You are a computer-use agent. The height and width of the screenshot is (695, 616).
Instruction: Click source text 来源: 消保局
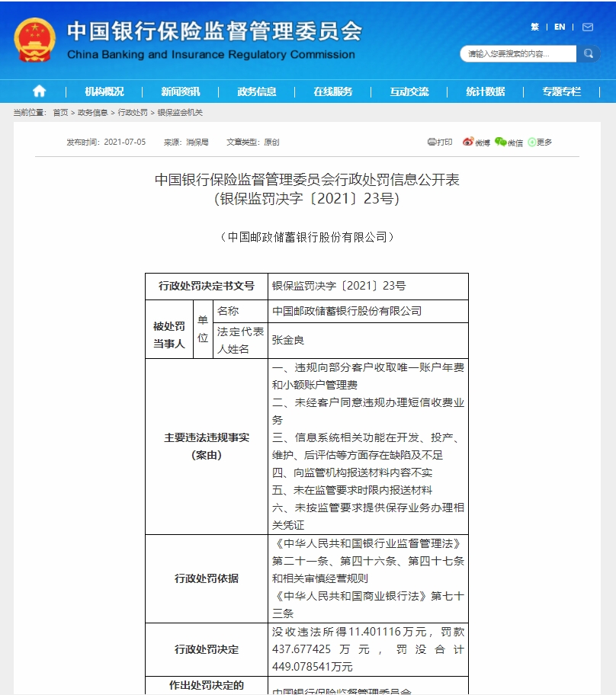click(x=186, y=142)
